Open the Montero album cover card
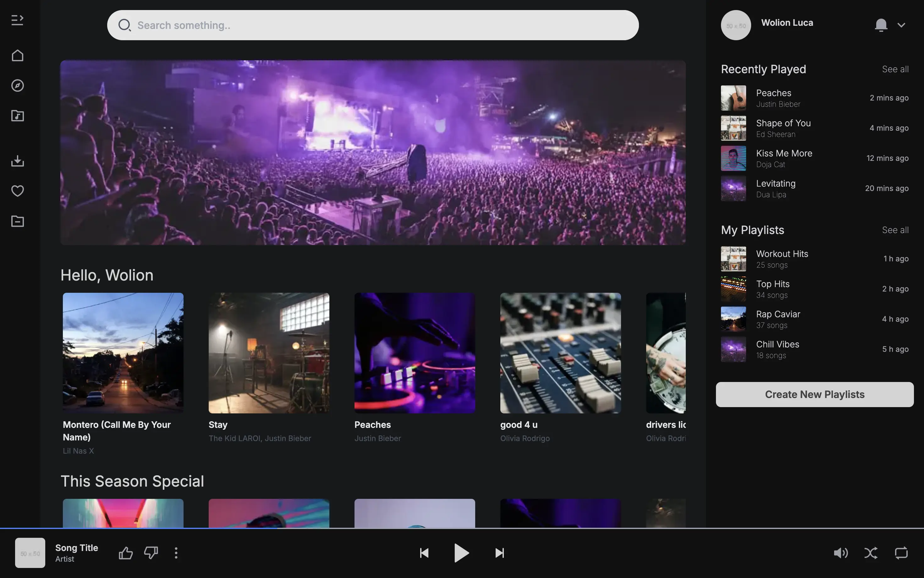Screen dimensions: 924x578 point(123,353)
